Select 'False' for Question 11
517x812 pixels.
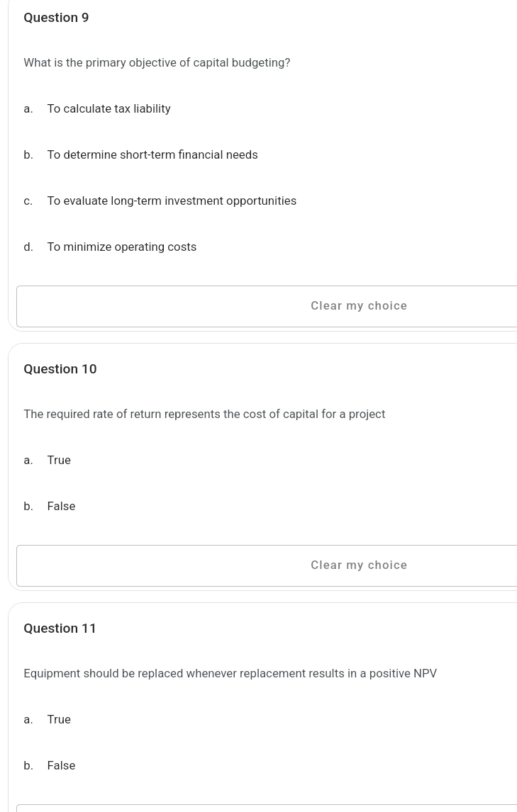61,765
